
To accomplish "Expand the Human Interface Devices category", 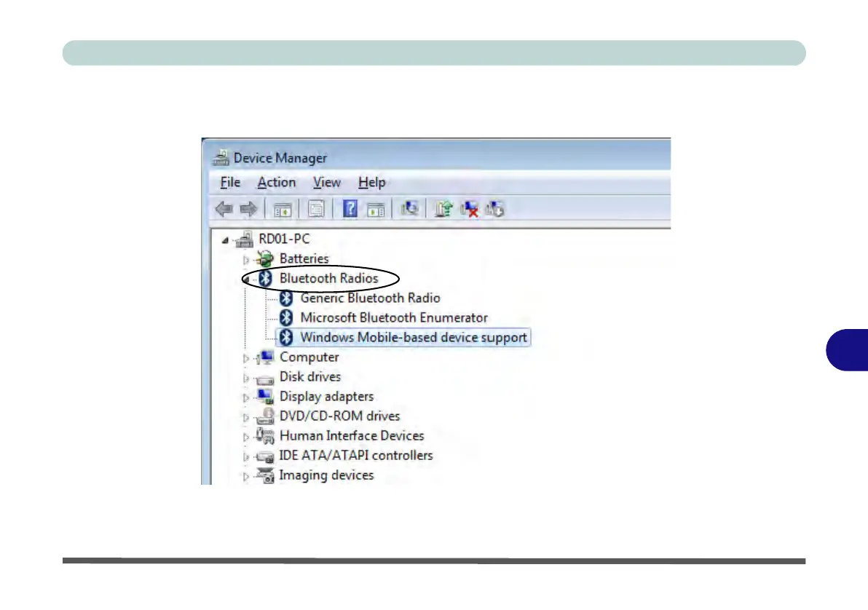I will 246,437.
